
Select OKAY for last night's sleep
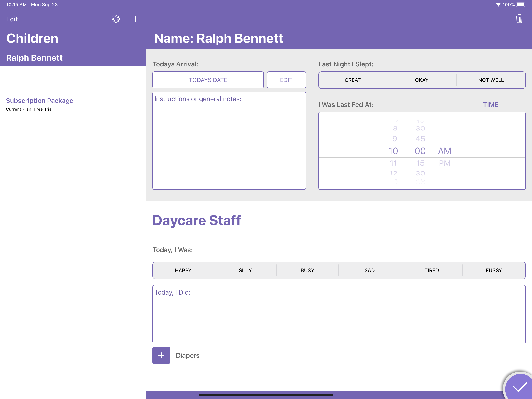pyautogui.click(x=422, y=80)
